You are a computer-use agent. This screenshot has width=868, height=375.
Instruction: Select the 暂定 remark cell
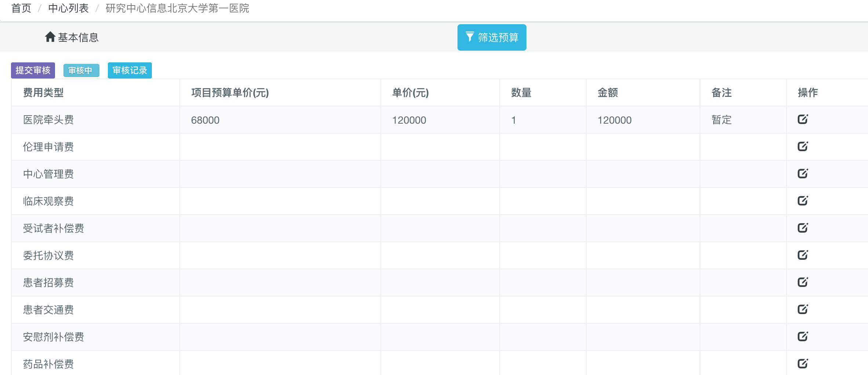click(743, 120)
